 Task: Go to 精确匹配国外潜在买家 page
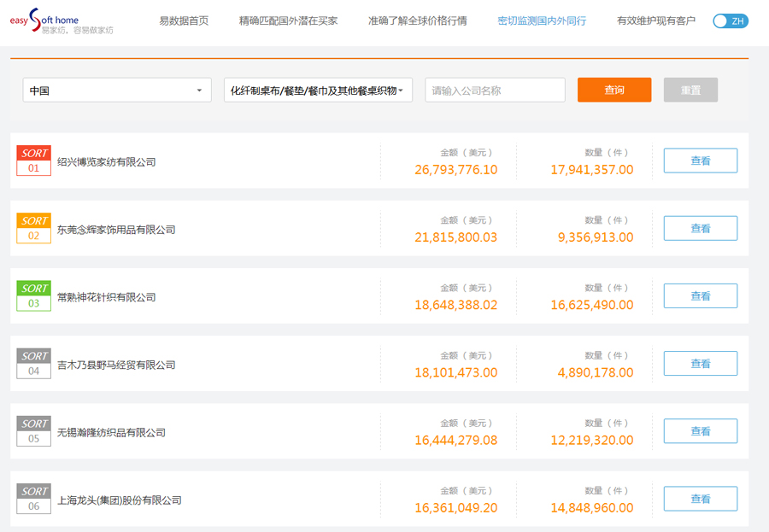click(289, 21)
